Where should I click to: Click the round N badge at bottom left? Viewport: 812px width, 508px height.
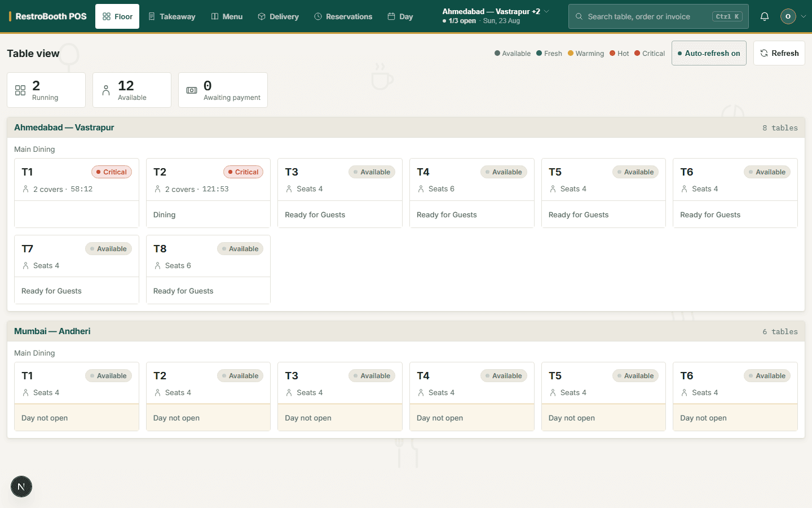[x=21, y=487]
